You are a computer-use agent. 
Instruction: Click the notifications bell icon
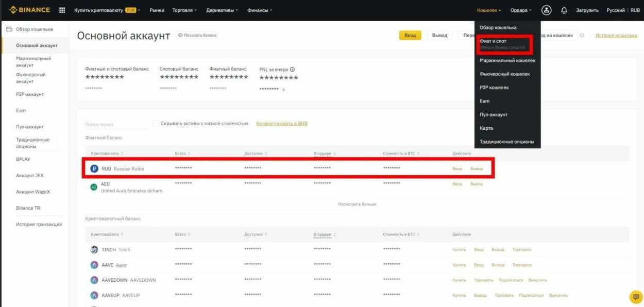[x=564, y=10]
